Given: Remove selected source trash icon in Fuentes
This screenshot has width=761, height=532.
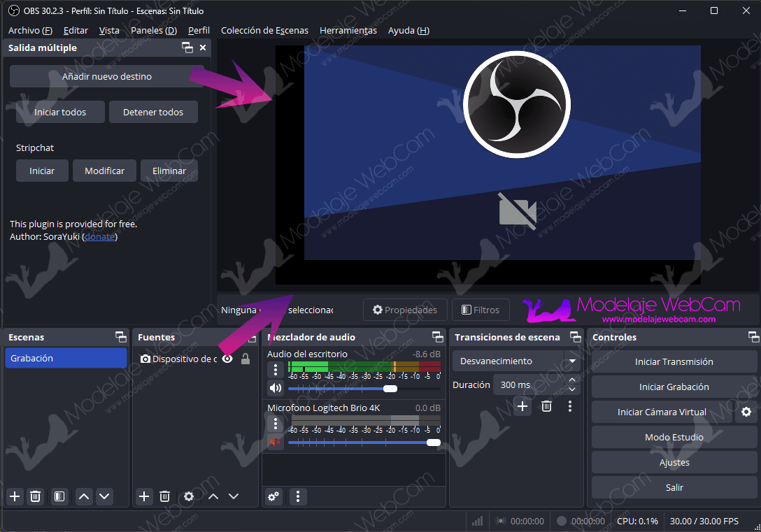Looking at the screenshot, I should pos(165,496).
